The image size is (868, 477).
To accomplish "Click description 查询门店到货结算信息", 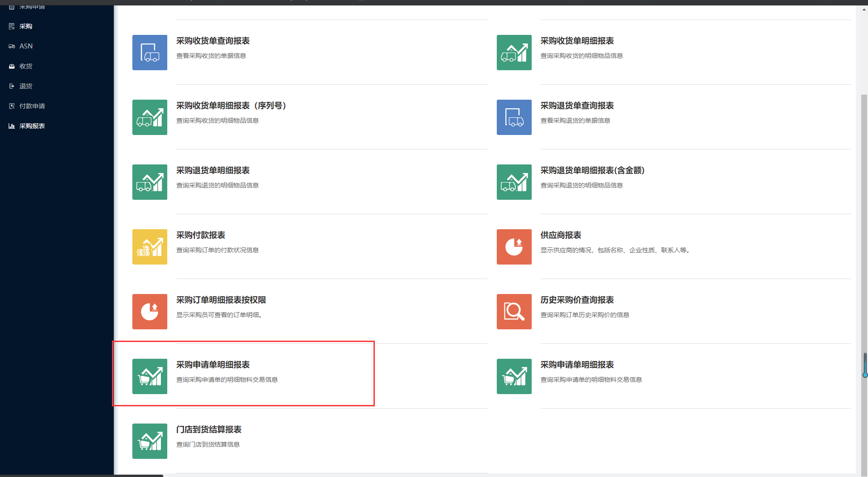I will pos(208,444).
